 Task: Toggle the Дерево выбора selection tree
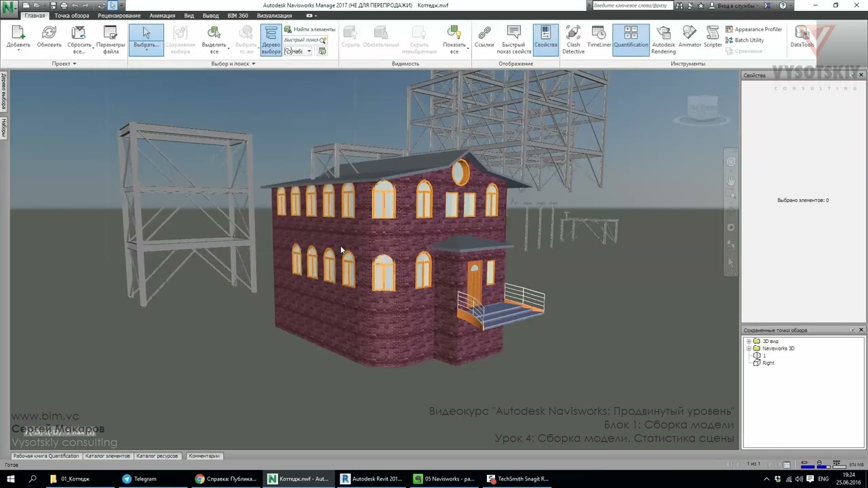click(x=271, y=39)
